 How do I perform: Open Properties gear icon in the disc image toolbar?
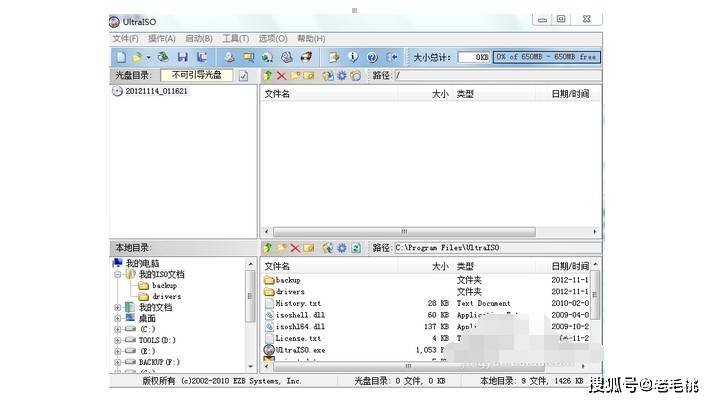341,75
